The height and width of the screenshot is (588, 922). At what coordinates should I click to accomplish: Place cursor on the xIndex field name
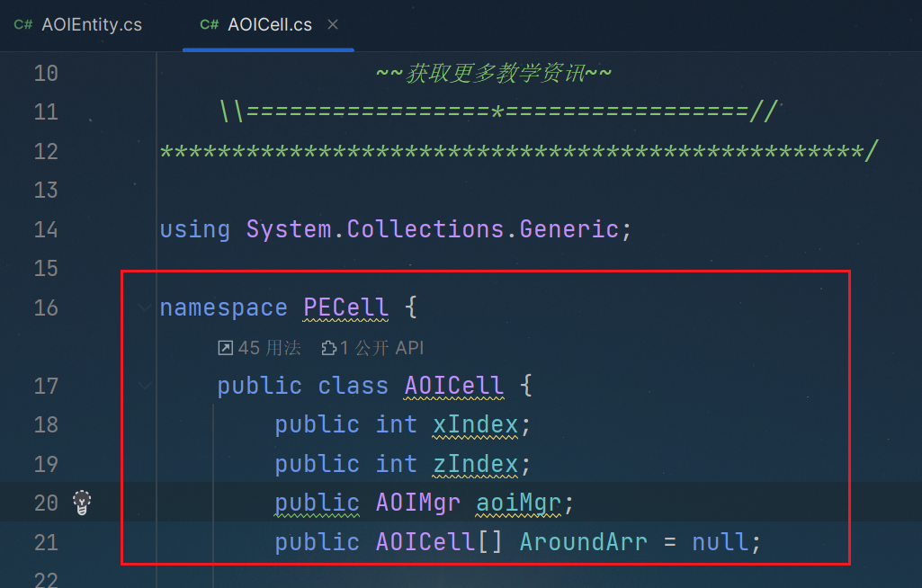tap(476, 424)
